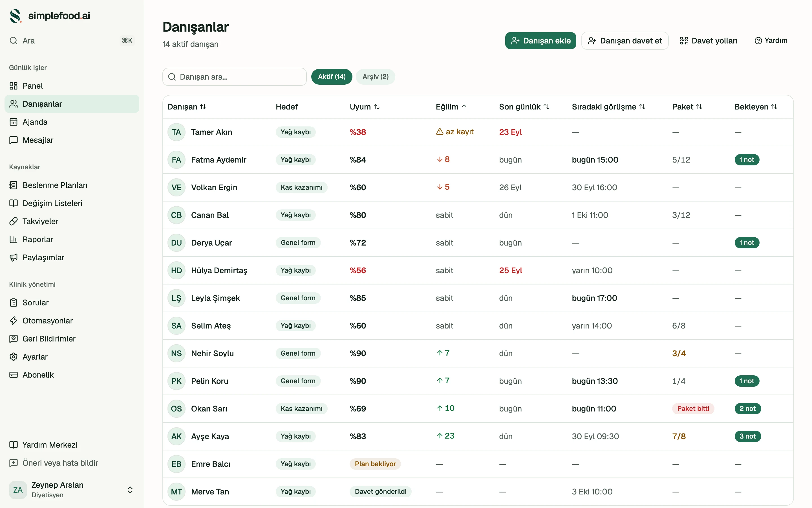Sort table by Paket column
The height and width of the screenshot is (508, 812).
pos(687,107)
